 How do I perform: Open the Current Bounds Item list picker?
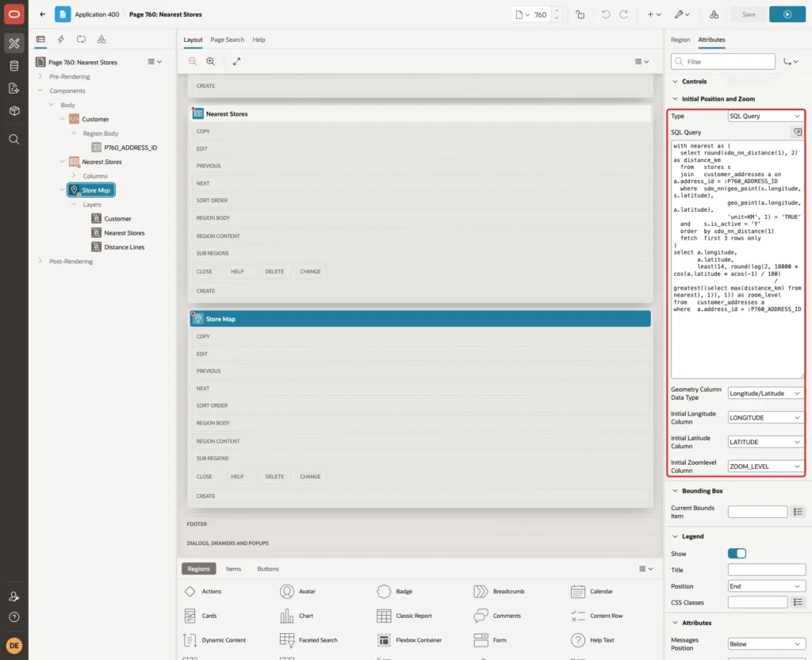coord(798,512)
